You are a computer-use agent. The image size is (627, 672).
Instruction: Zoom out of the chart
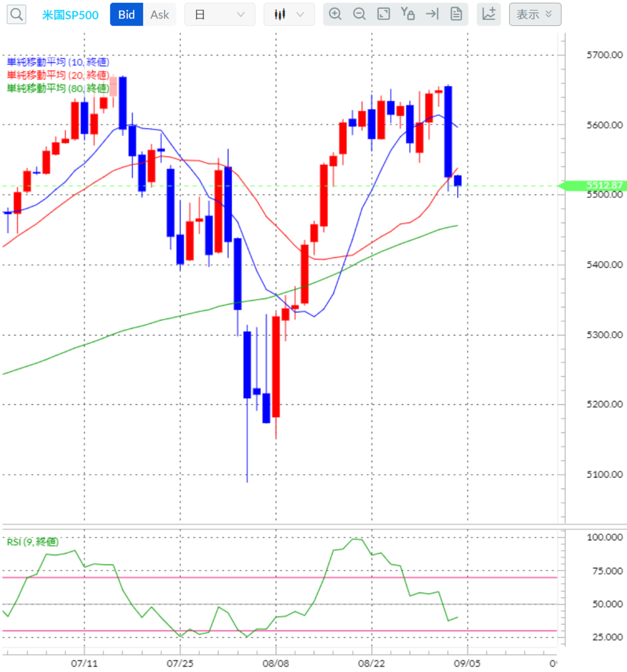pyautogui.click(x=359, y=14)
